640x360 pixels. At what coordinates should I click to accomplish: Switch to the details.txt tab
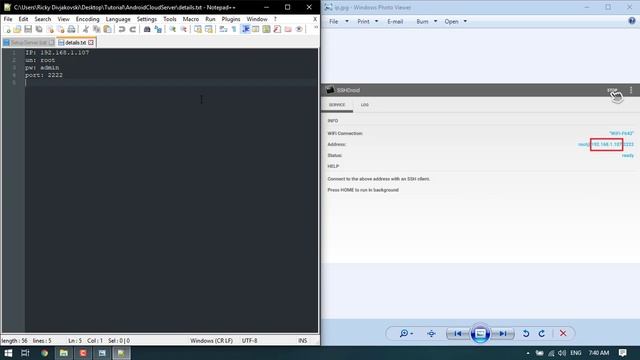76,42
